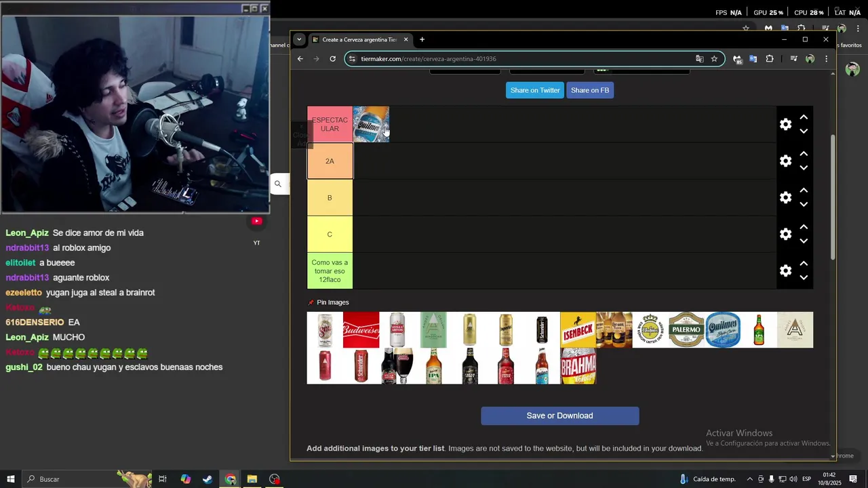Select the red Schneider can image
868x488 pixels.
pos(361,366)
